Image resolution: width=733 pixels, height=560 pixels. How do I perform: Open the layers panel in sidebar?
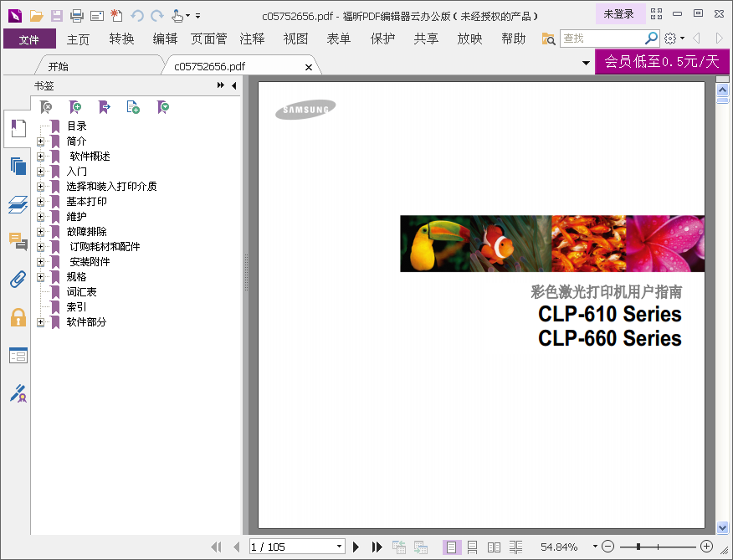18,204
